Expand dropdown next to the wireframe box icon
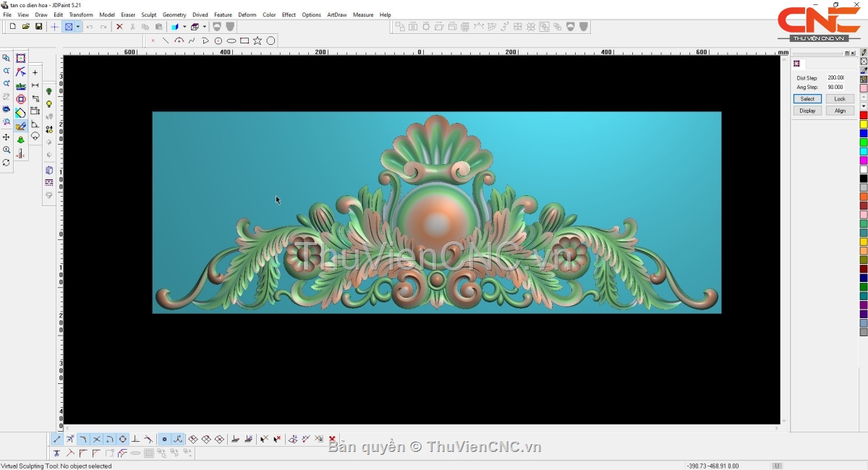868x470 pixels. 205,27
